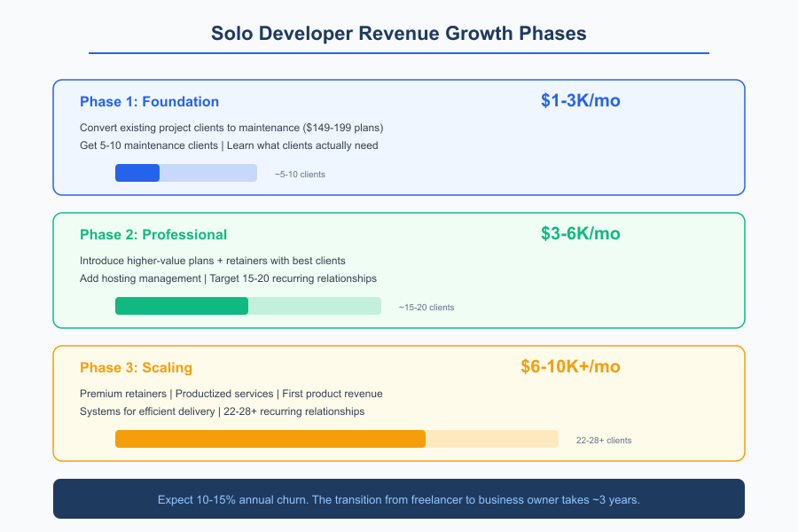The height and width of the screenshot is (532, 798).
Task: Select the 22-28+ clients label
Action: click(604, 440)
